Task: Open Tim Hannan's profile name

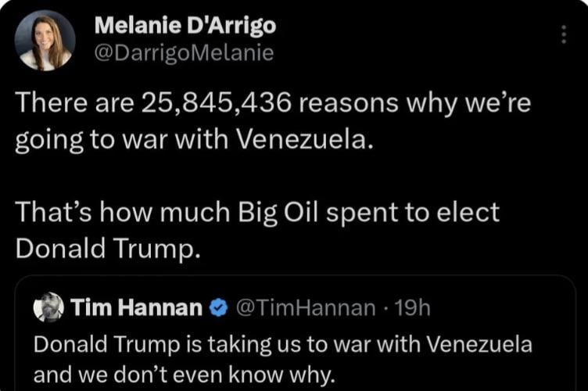Action: click(x=137, y=308)
